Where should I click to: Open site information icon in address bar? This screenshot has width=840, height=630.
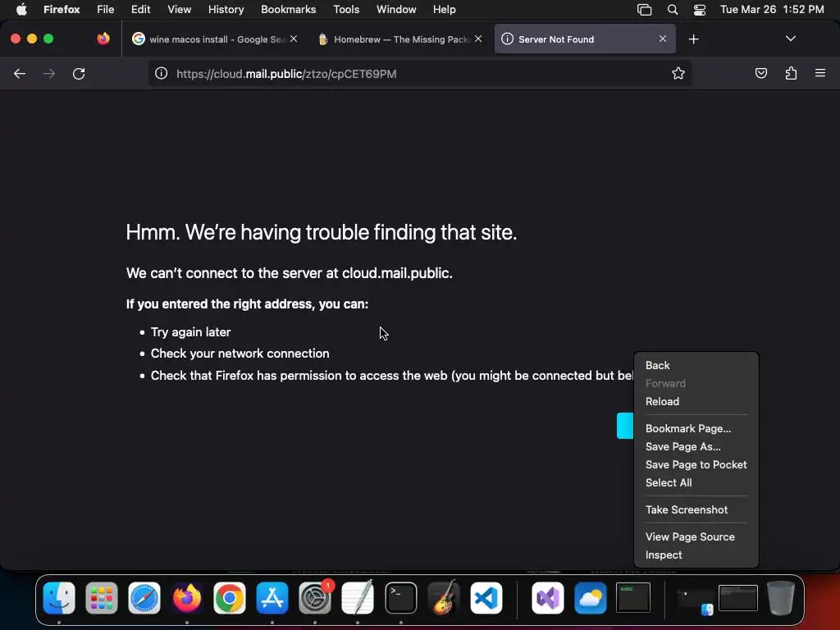pos(161,73)
